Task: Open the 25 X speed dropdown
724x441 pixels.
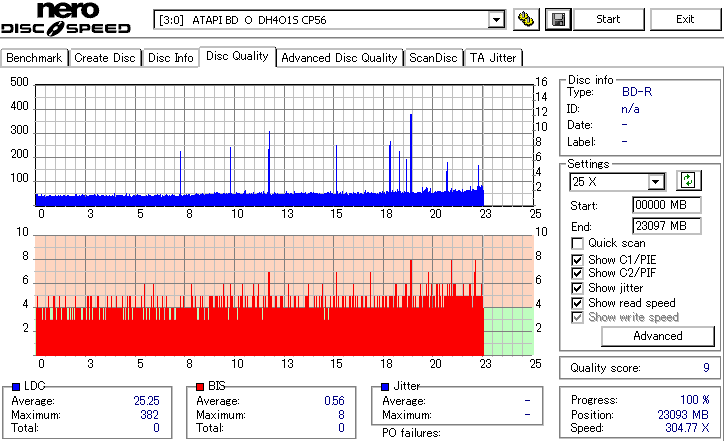Action: click(x=656, y=182)
